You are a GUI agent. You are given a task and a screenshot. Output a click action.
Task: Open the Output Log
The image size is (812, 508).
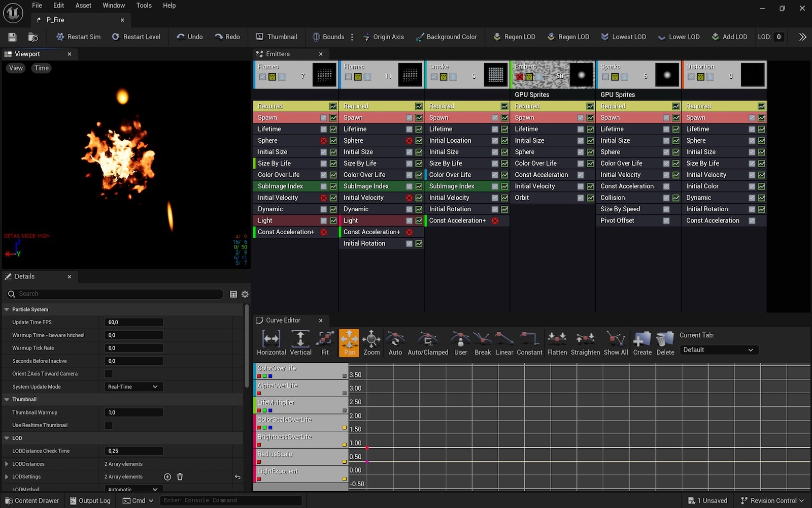[x=90, y=500]
